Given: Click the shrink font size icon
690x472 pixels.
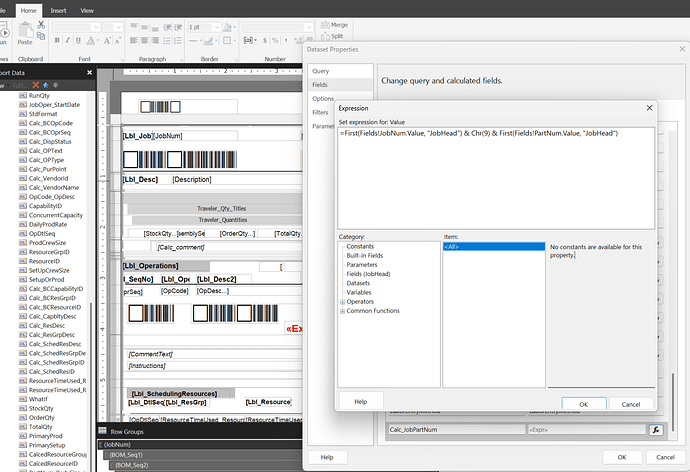Looking at the screenshot, I should (117, 40).
